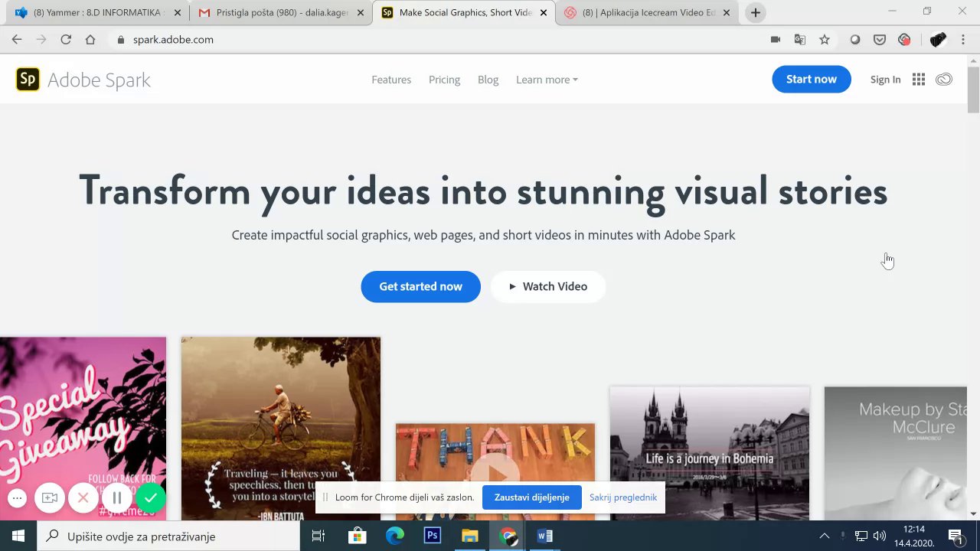Viewport: 980px width, 551px height.
Task: Open the Google Translate page icon
Action: (800, 40)
